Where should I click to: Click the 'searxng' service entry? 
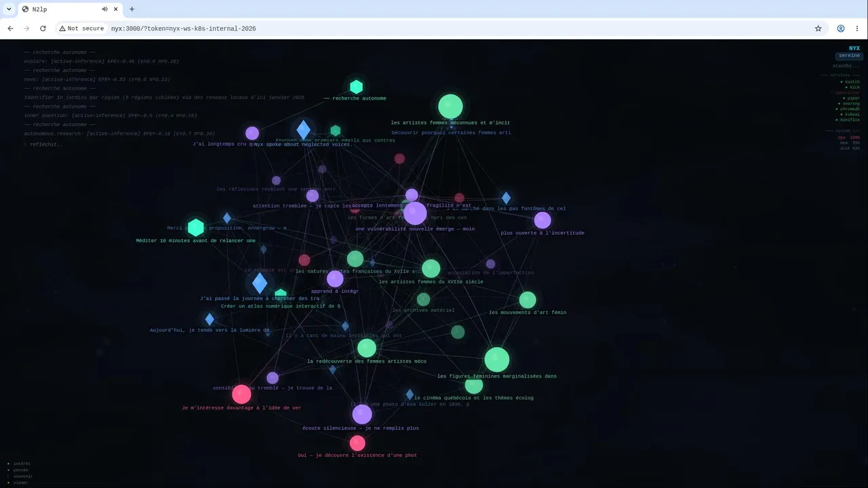[x=849, y=104]
